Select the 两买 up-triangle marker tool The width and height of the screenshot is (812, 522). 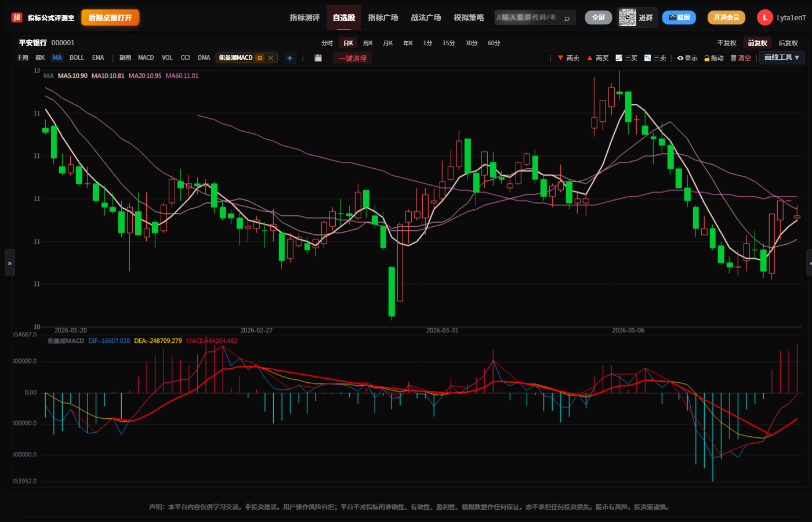click(x=597, y=58)
